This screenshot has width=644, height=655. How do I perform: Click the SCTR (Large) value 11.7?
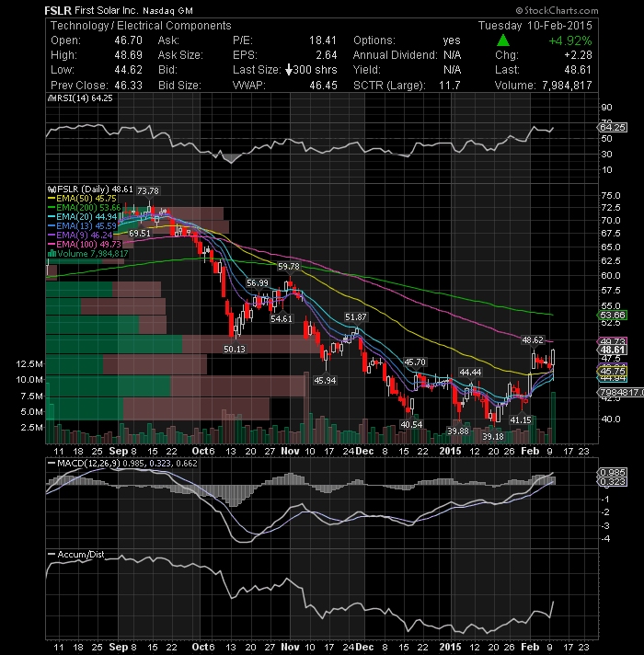click(x=449, y=86)
